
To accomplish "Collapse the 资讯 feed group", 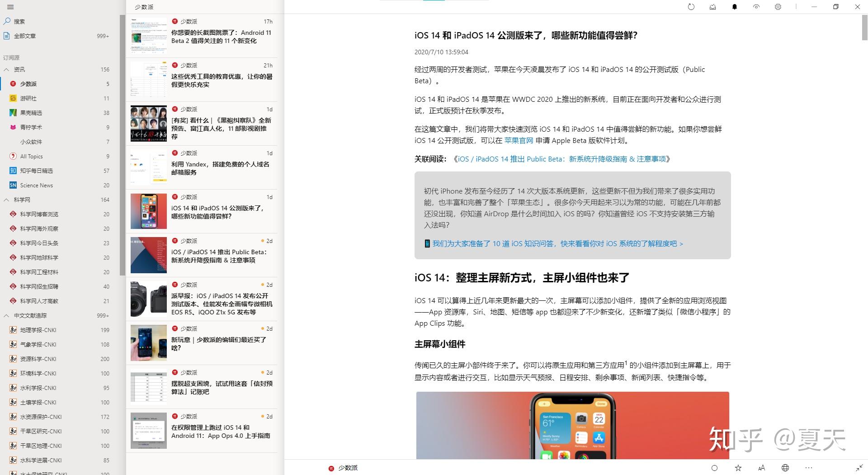I will (6, 69).
